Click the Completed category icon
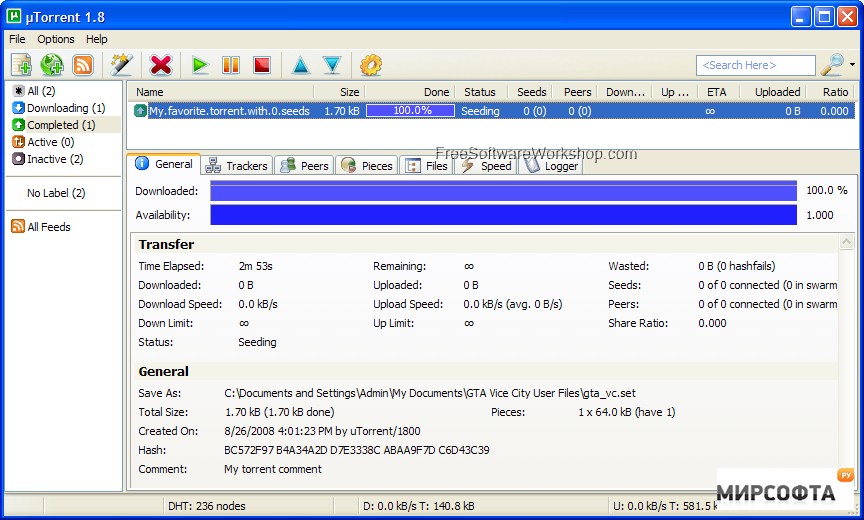 coord(18,125)
